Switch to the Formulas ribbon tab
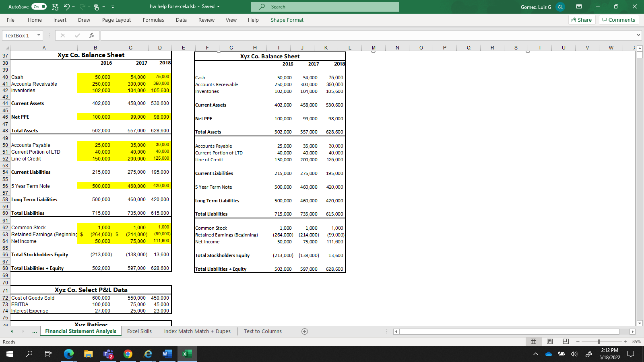Viewport: 644px width, 362px height. click(x=153, y=20)
